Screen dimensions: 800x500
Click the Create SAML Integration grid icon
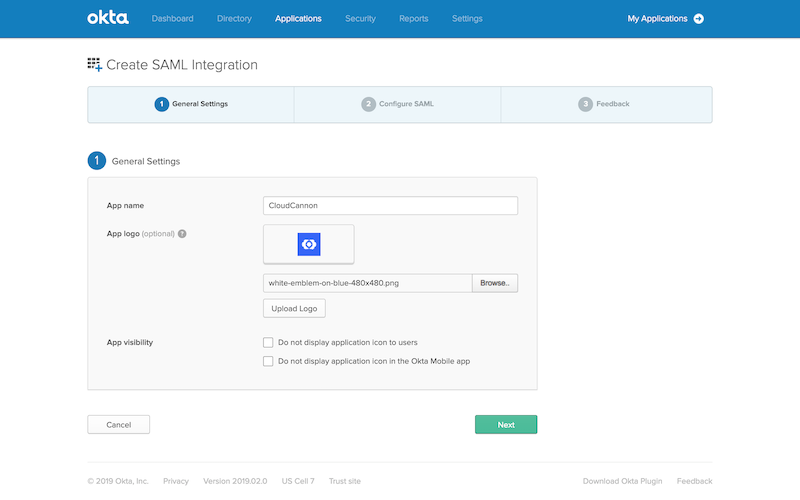(x=95, y=65)
